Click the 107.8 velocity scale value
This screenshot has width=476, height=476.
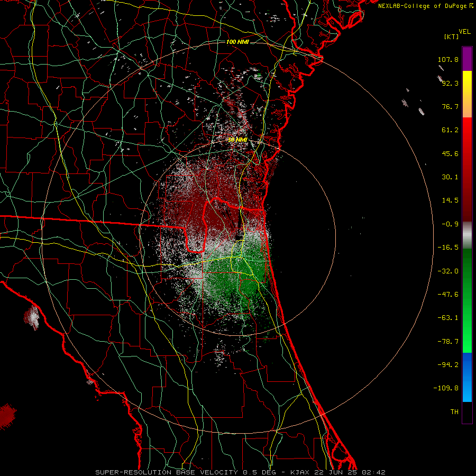click(x=448, y=59)
